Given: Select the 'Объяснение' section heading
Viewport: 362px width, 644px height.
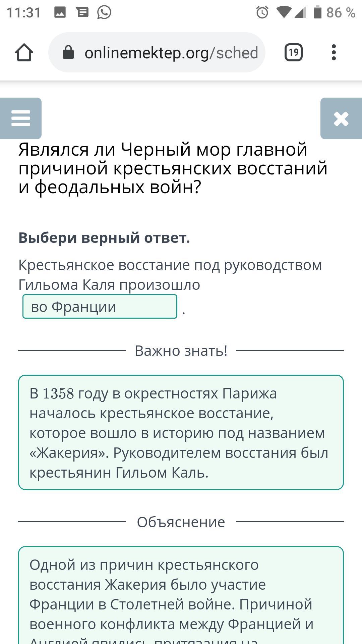Looking at the screenshot, I should pyautogui.click(x=181, y=522).
